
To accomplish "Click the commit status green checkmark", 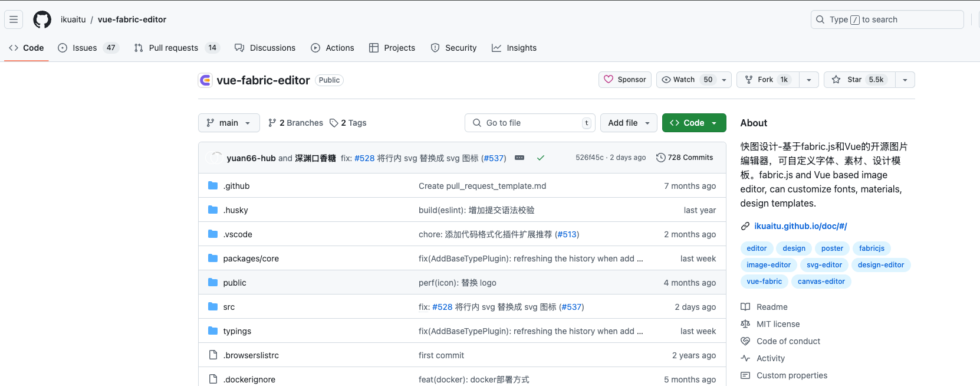I will point(541,158).
